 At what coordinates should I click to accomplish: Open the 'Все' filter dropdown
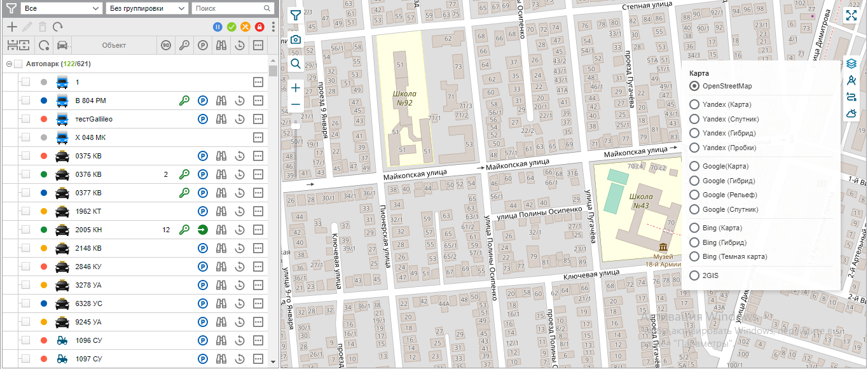pyautogui.click(x=61, y=8)
